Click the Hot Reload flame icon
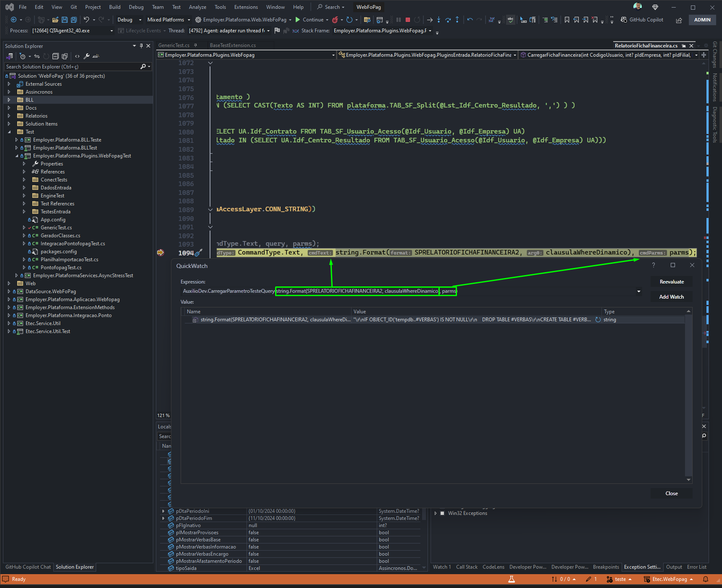This screenshot has width=722, height=588. [335, 20]
